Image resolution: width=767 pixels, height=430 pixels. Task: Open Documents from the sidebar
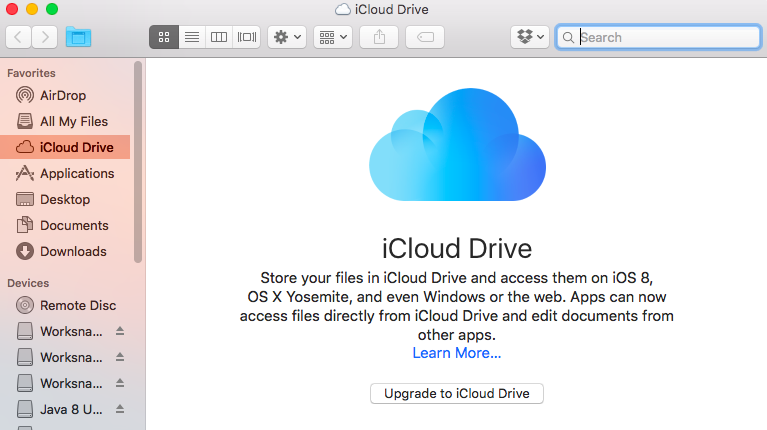pos(66,225)
